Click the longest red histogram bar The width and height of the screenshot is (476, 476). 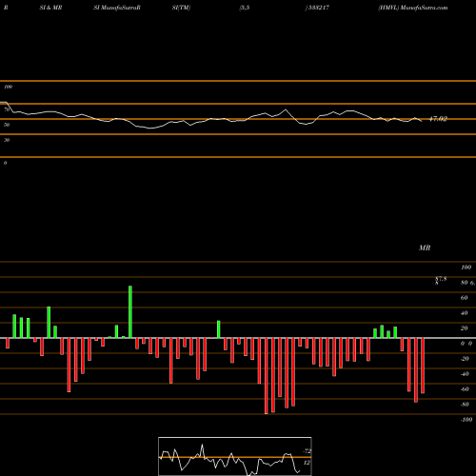click(x=267, y=376)
